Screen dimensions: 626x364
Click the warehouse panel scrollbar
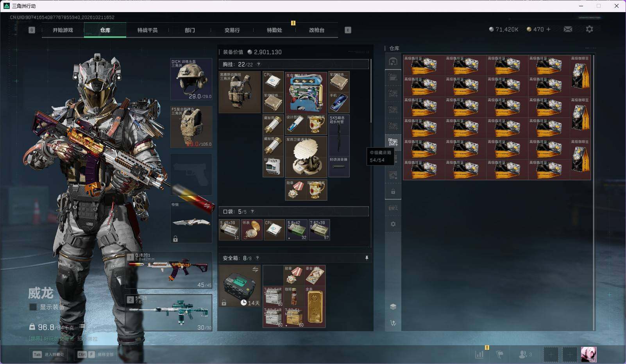[x=594, y=192]
